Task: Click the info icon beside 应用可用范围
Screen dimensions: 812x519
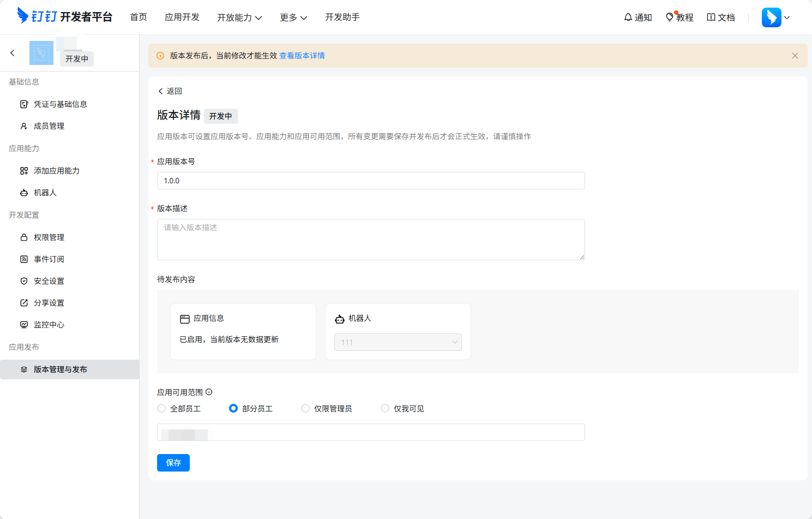Action: (x=209, y=392)
